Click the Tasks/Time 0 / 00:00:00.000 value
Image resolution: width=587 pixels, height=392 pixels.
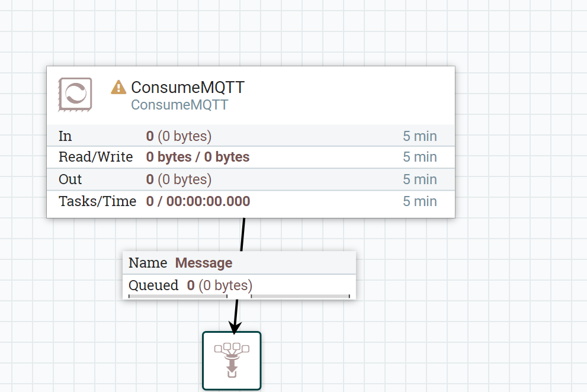click(x=198, y=201)
